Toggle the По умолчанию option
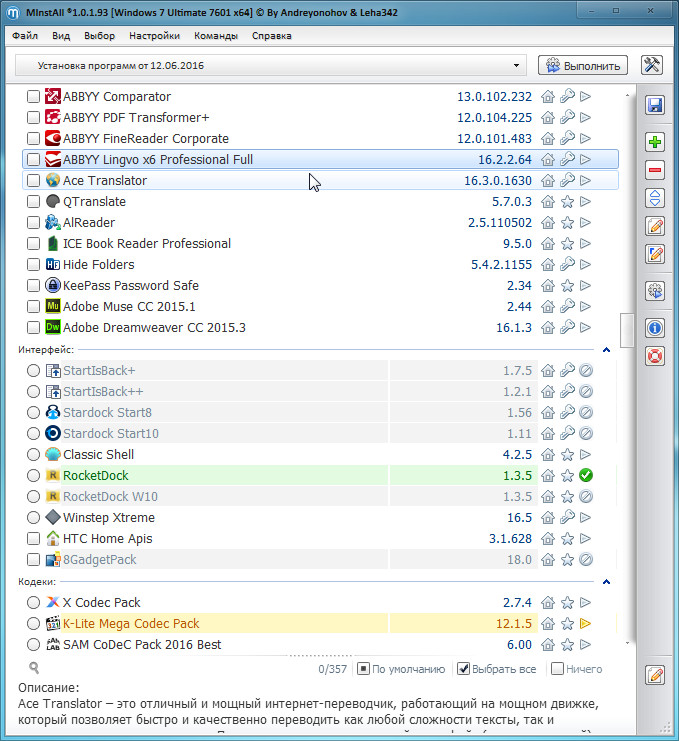679x741 pixels. 363,669
